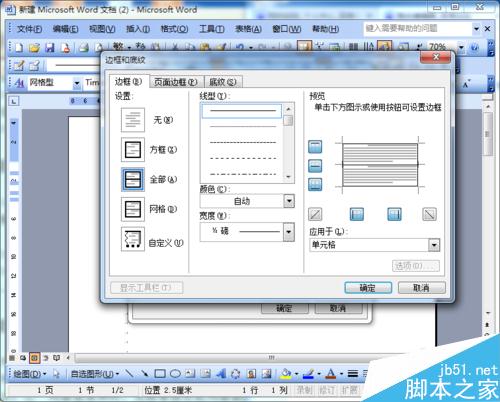The image size is (500, 402).
Task: Toggle the Drawing toolbar button
Action: tap(384, 47)
